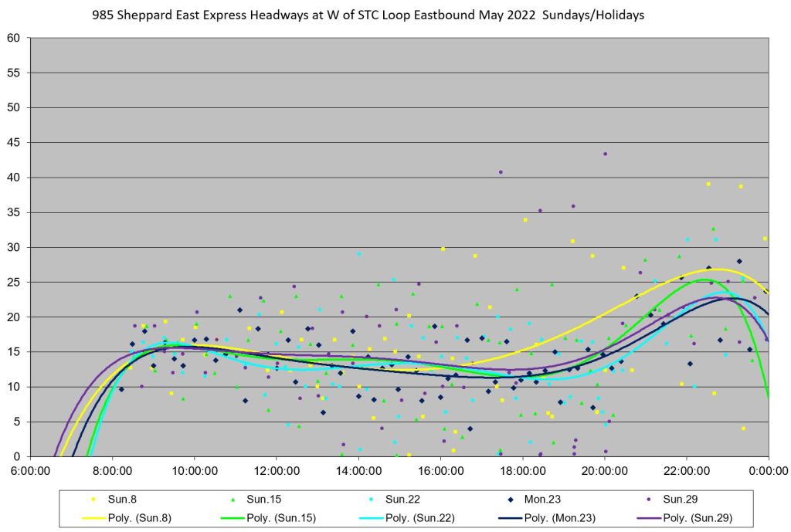This screenshot has height=532, width=791.
Task: Click the cyan data point near 14:00 at 29
Action: point(359,254)
